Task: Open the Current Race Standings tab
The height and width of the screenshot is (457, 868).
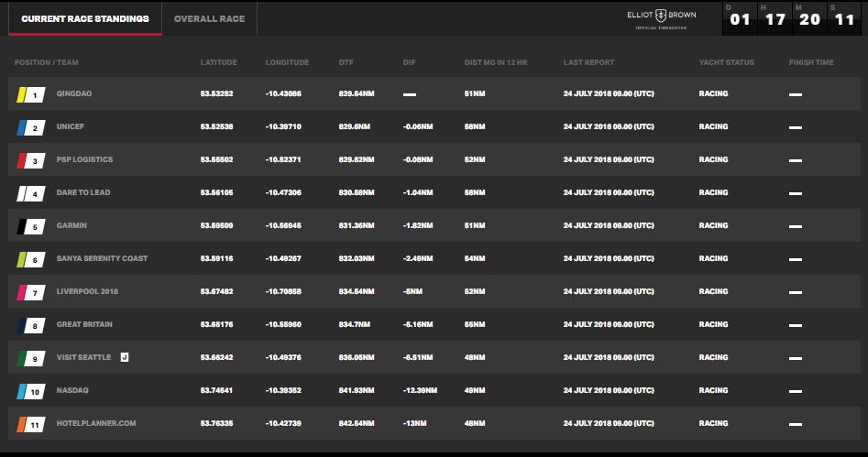Action: point(85,19)
